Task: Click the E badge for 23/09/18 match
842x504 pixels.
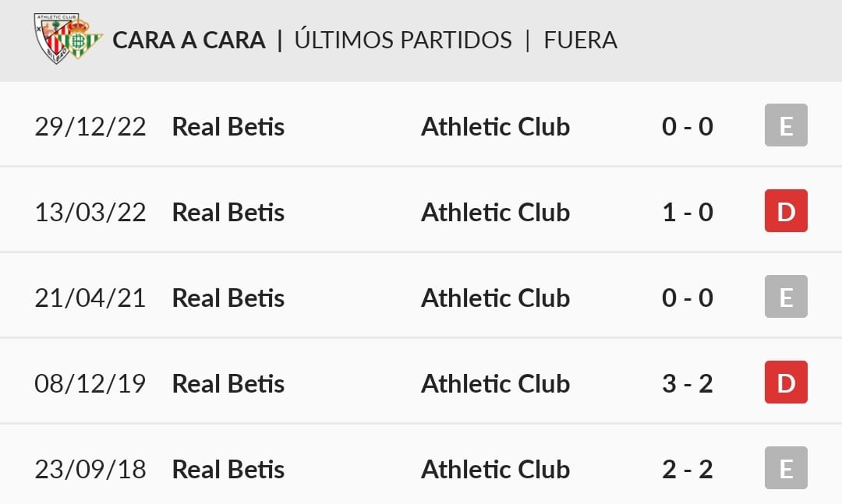Action: (x=786, y=467)
